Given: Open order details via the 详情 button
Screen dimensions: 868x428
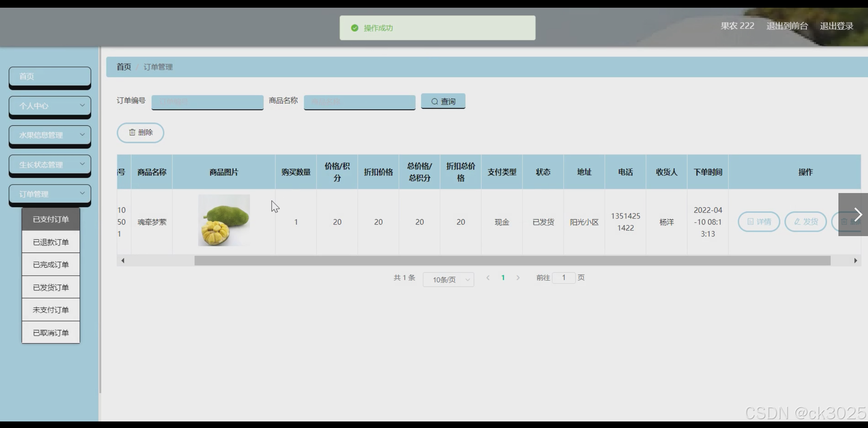Looking at the screenshot, I should (758, 222).
